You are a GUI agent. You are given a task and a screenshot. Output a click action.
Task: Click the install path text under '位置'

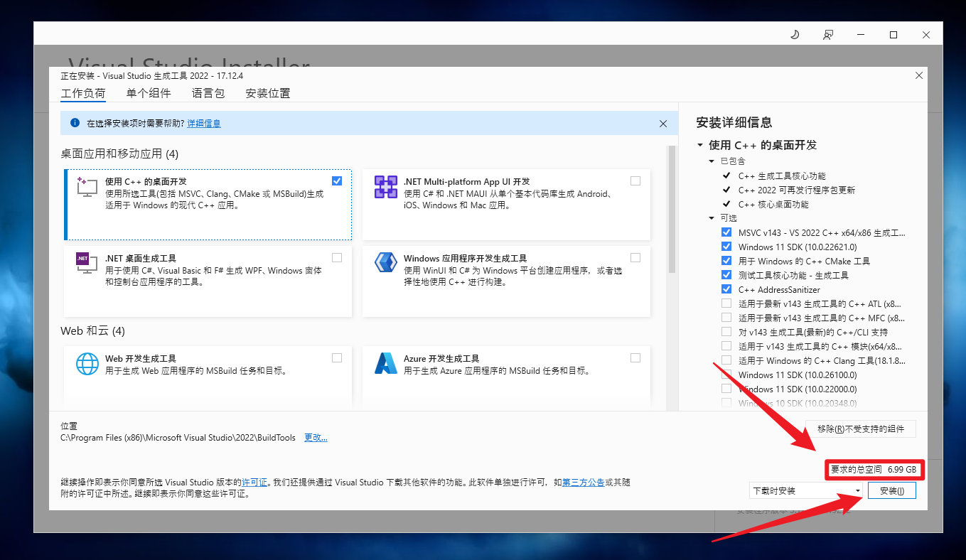coord(178,438)
